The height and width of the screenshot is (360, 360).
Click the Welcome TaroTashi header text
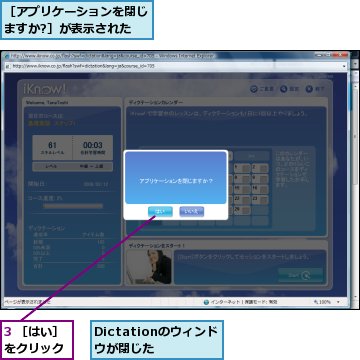point(47,103)
